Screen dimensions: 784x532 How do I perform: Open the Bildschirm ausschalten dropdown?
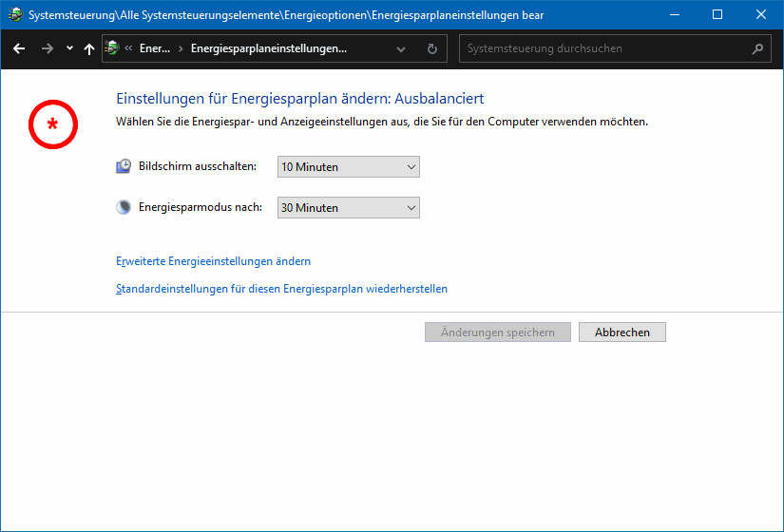pyautogui.click(x=348, y=167)
